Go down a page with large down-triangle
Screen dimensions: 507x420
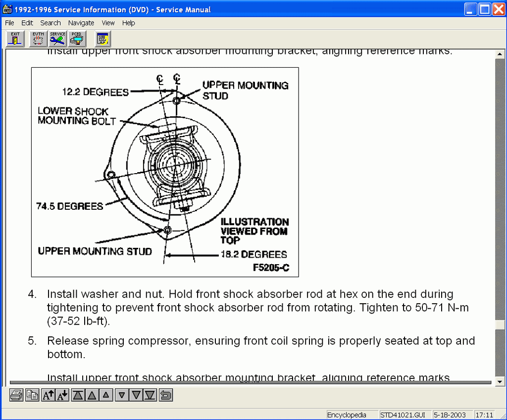pyautogui.click(x=136, y=395)
